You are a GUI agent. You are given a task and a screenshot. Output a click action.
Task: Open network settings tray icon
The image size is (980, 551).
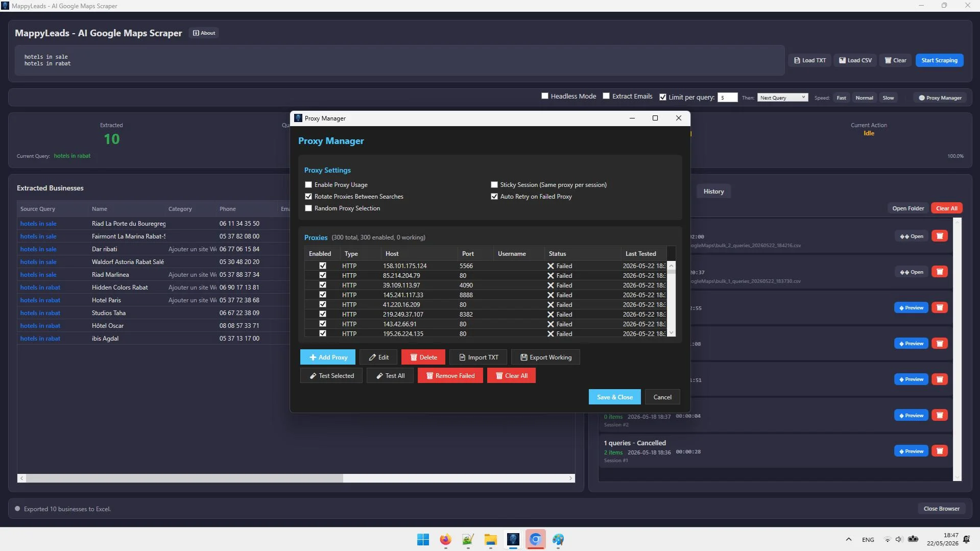[888, 539]
